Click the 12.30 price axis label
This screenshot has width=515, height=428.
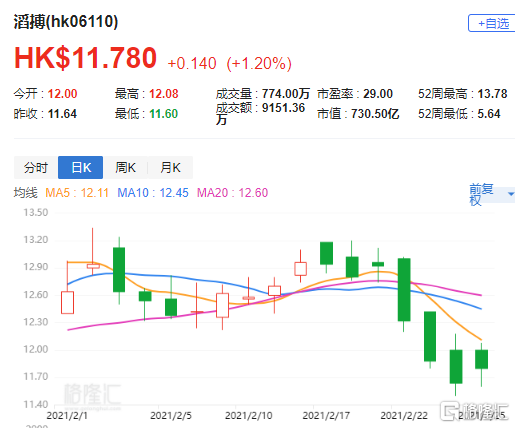click(x=36, y=322)
